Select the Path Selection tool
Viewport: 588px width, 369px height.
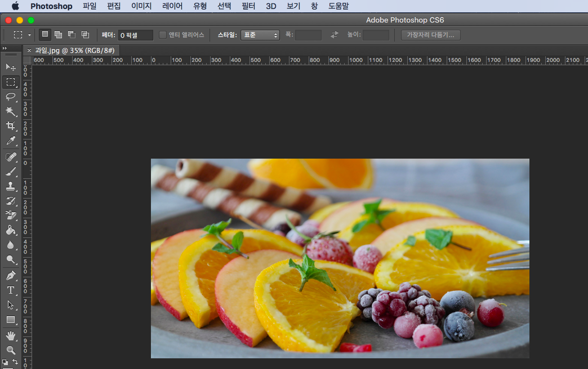click(x=11, y=305)
